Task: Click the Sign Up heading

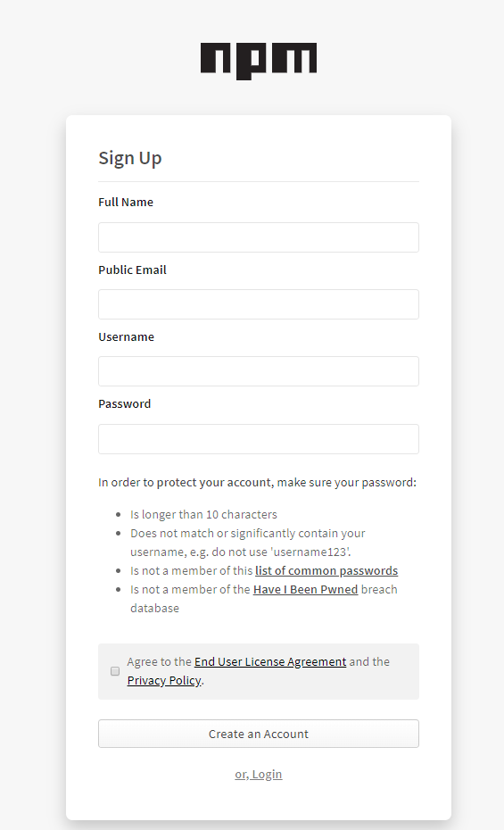Action: tap(130, 158)
